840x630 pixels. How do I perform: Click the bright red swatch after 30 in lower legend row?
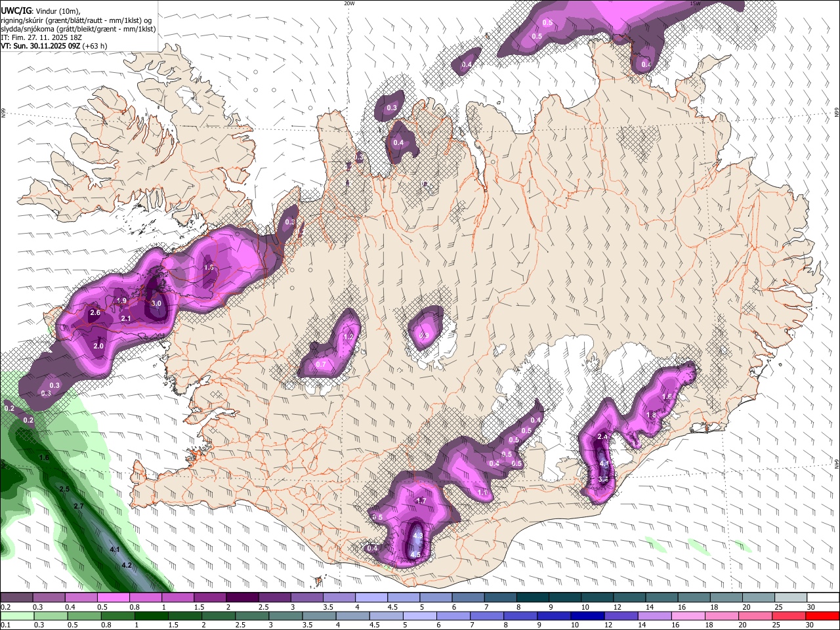tap(822, 616)
